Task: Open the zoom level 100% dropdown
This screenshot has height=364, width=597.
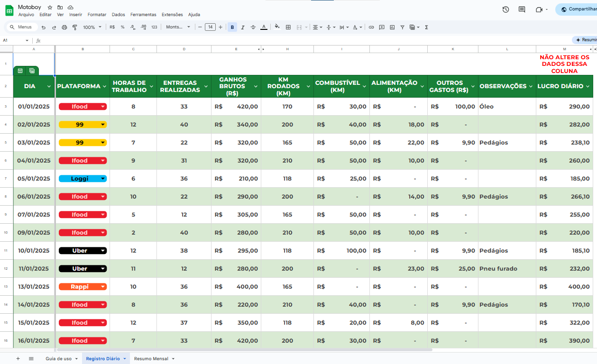Action: click(x=92, y=27)
